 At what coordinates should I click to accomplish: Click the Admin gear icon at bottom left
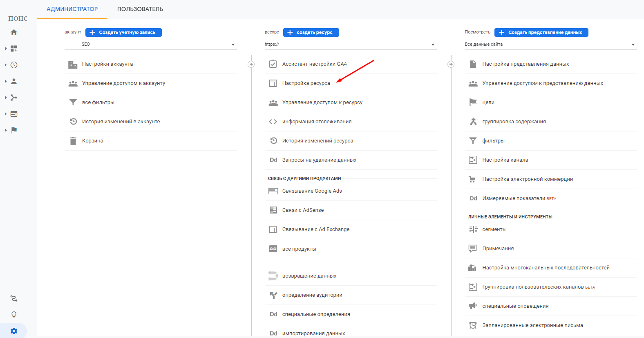[14, 331]
